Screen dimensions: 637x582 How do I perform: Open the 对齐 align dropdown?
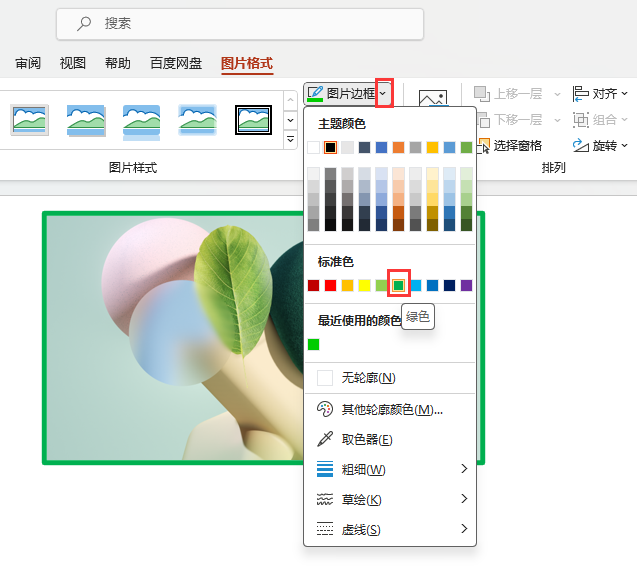tap(600, 94)
